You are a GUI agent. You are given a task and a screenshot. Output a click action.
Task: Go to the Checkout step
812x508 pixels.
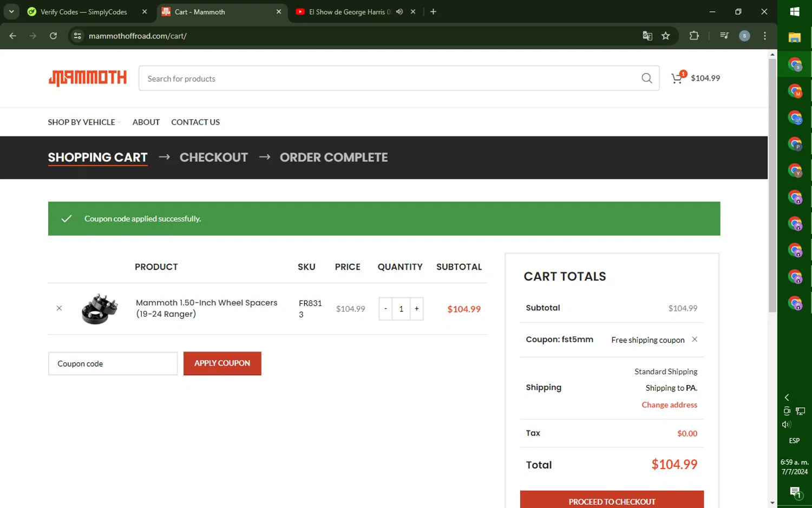tap(214, 157)
